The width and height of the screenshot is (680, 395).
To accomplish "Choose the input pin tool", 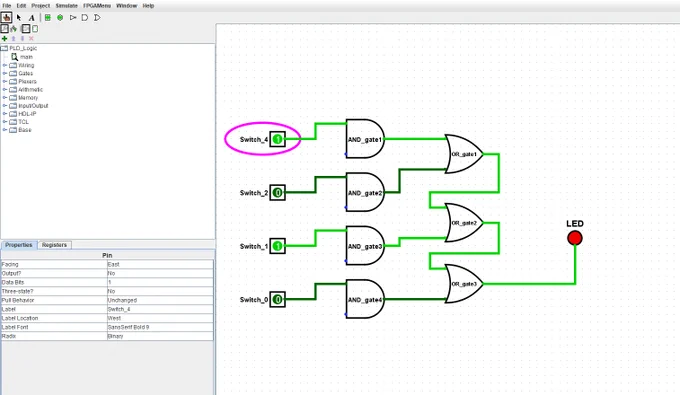I will (x=48, y=17).
